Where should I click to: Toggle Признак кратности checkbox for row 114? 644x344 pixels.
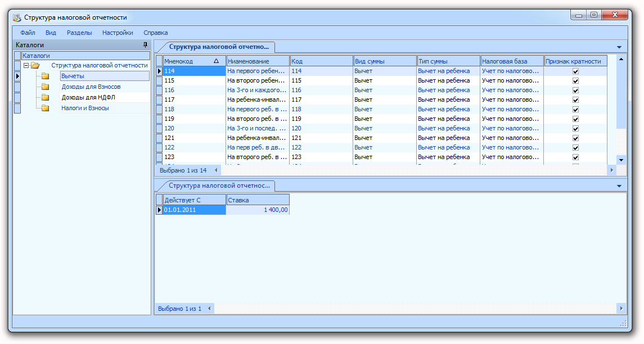coord(575,71)
